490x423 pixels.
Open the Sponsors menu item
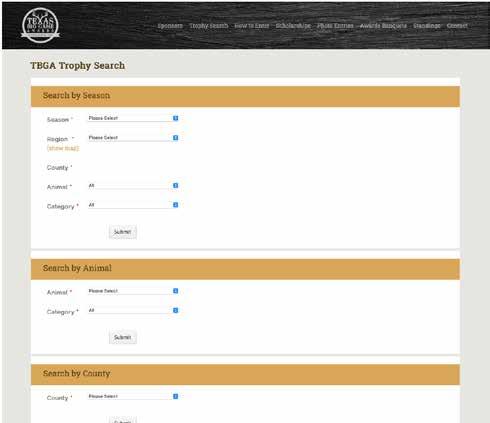coord(170,26)
